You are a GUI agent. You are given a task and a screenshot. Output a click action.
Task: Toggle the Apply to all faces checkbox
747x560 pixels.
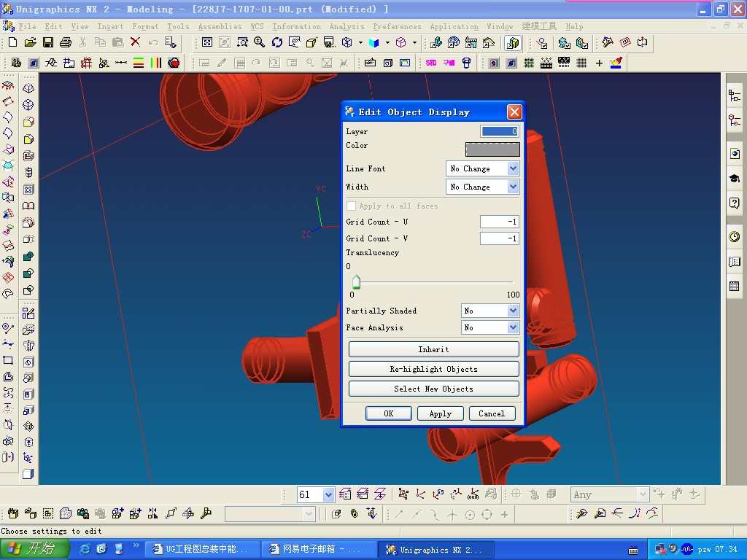(352, 206)
